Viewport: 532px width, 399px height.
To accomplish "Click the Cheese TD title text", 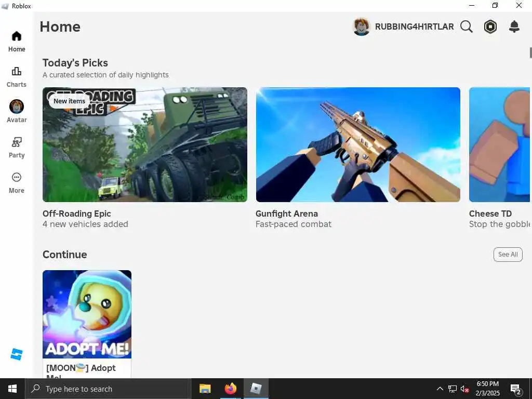I will 490,214.
